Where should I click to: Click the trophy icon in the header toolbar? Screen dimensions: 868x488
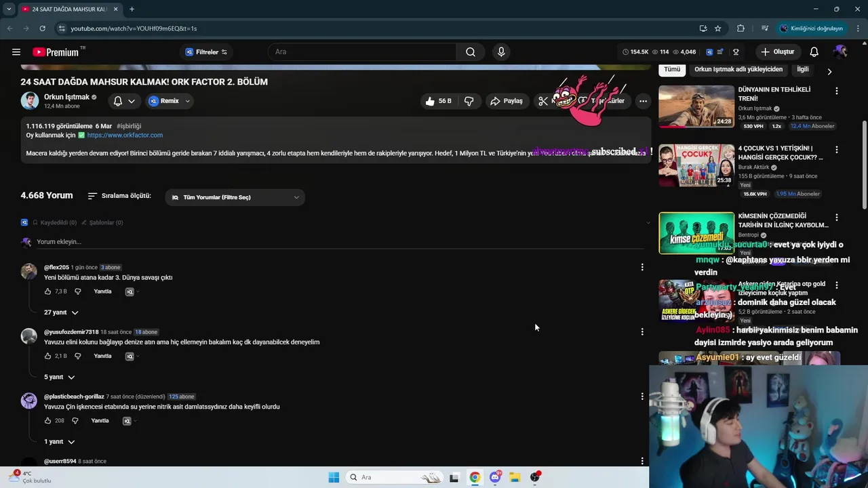pyautogui.click(x=736, y=52)
